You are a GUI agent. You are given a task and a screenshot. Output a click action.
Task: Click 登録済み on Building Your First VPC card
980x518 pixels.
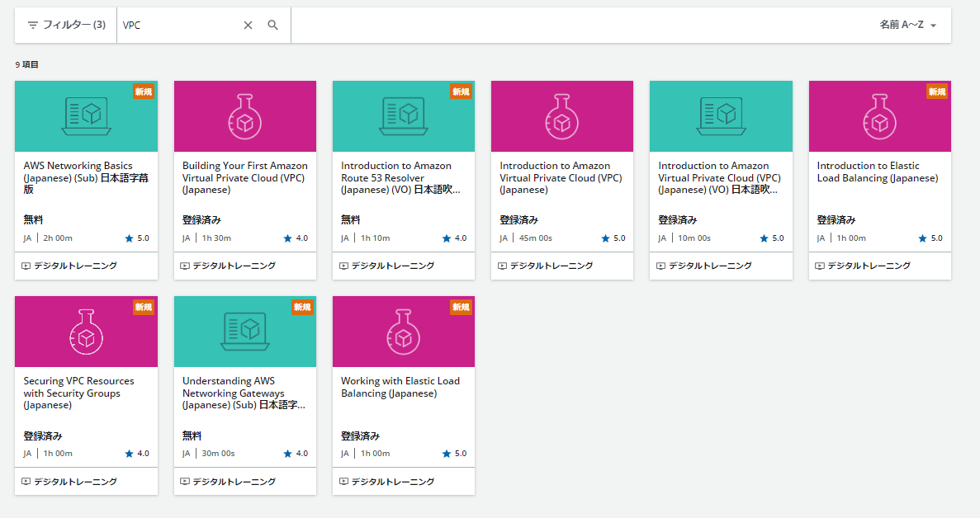click(x=202, y=219)
